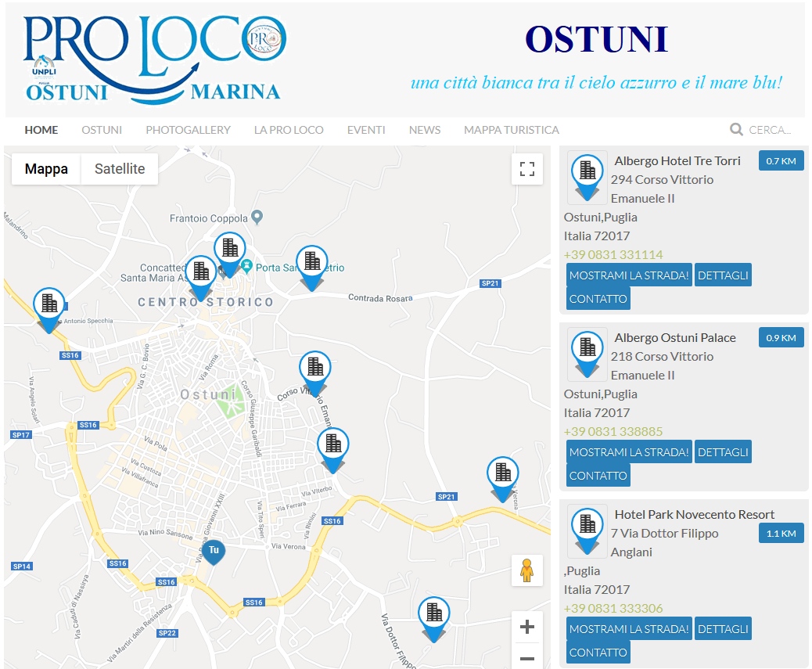Click the SP14 road badge on map
The image size is (812, 669).
coord(22,566)
